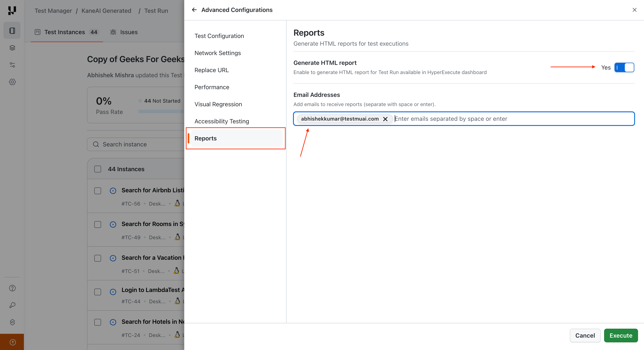Select the status icon next to Login to LambdaTest

pyautogui.click(x=113, y=292)
